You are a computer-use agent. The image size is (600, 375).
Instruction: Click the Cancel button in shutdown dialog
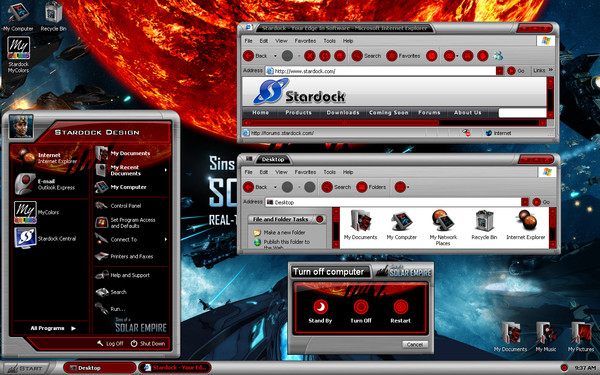(415, 344)
